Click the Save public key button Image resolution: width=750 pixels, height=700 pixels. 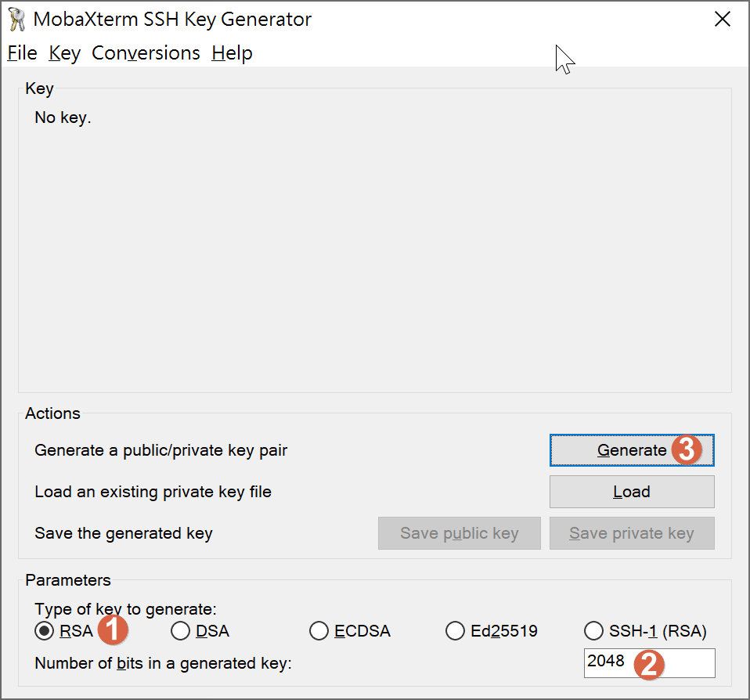click(x=460, y=533)
